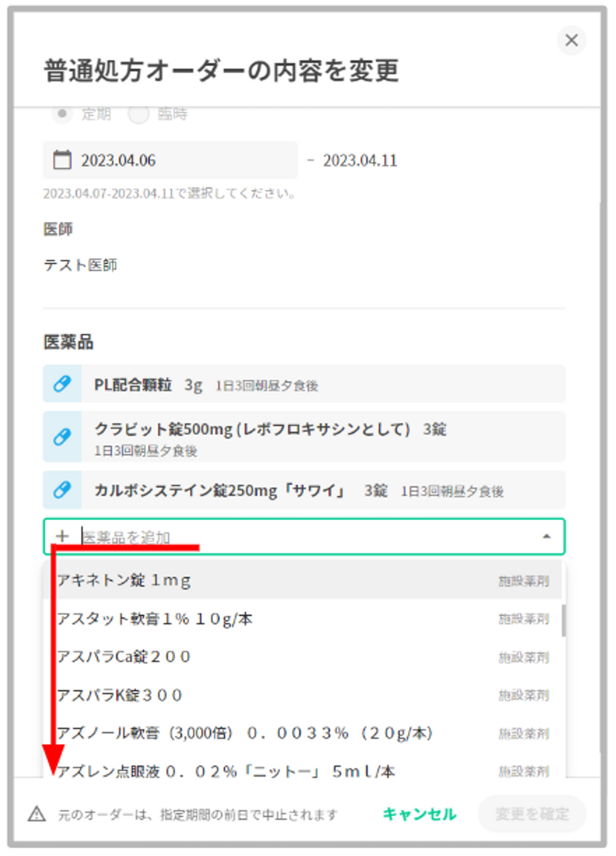Click the warning triangle icon in the footer

click(37, 814)
